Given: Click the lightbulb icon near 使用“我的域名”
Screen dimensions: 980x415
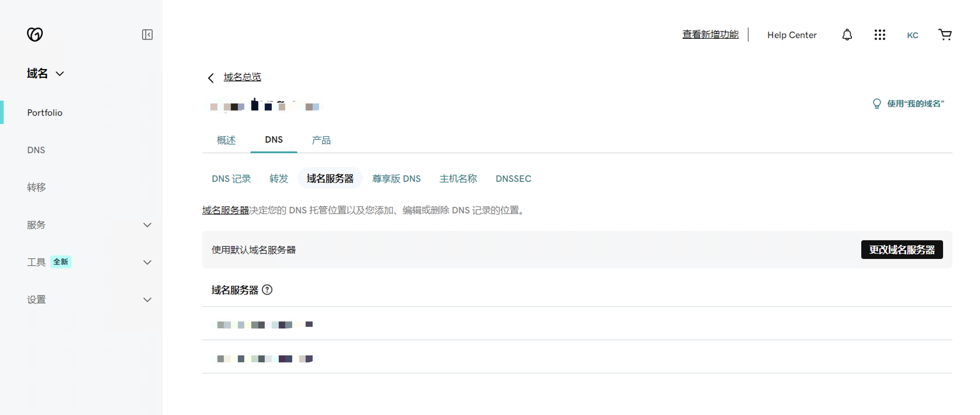Looking at the screenshot, I should tap(877, 103).
